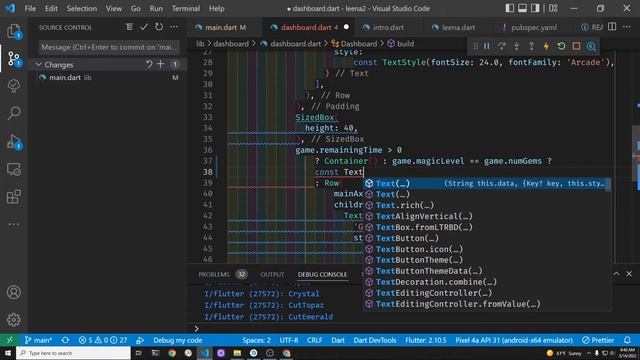
Task: Open Dart DevTools from status bar
Action: coord(375,340)
